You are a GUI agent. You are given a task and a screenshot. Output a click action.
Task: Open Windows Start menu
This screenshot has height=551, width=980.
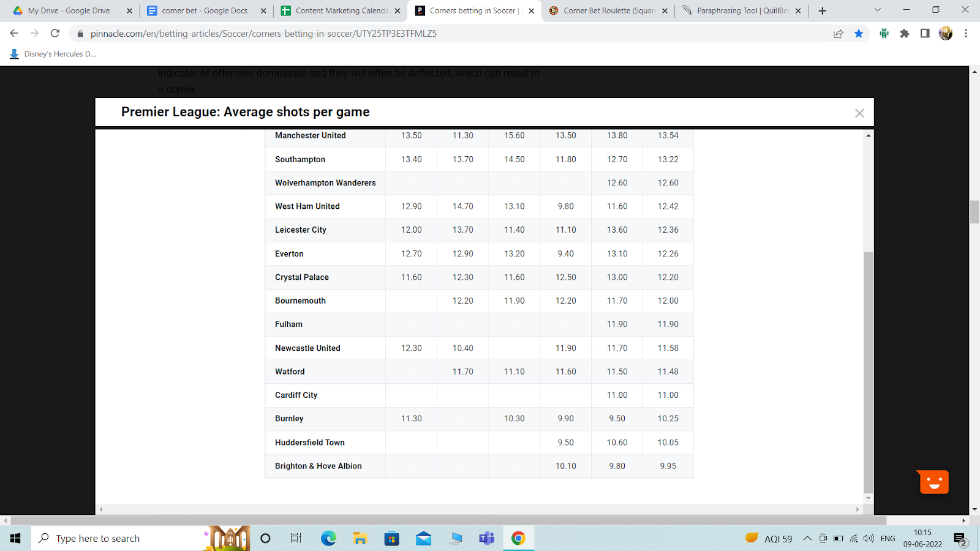coord(15,538)
